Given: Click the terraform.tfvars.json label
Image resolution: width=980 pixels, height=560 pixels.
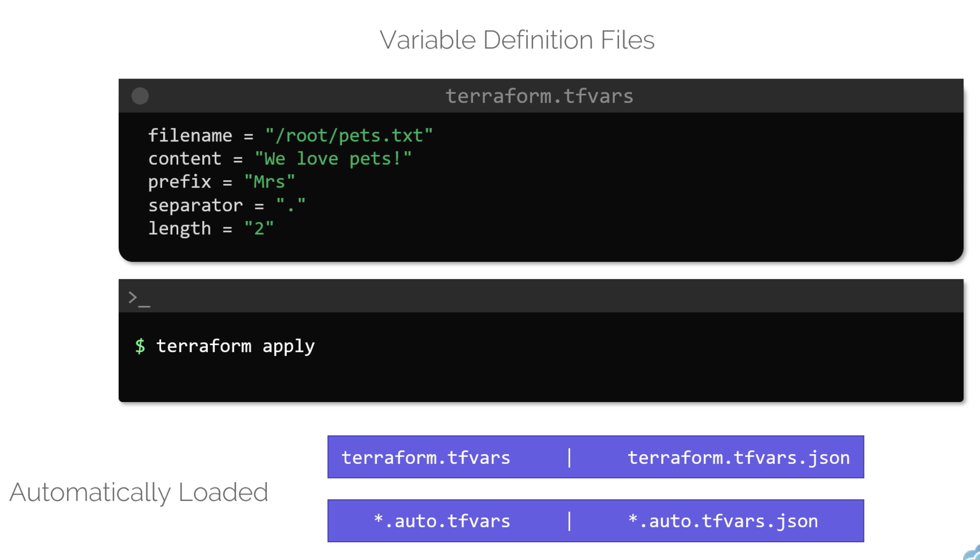Looking at the screenshot, I should tap(738, 458).
